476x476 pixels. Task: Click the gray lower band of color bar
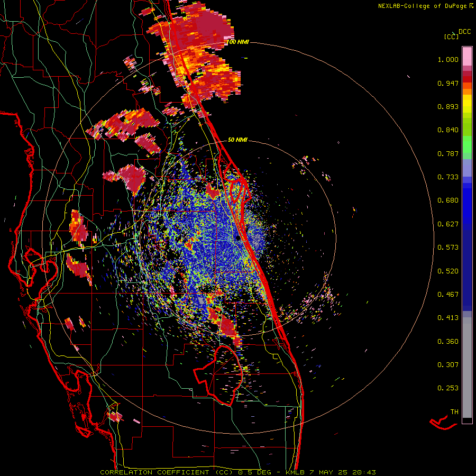tap(467, 368)
